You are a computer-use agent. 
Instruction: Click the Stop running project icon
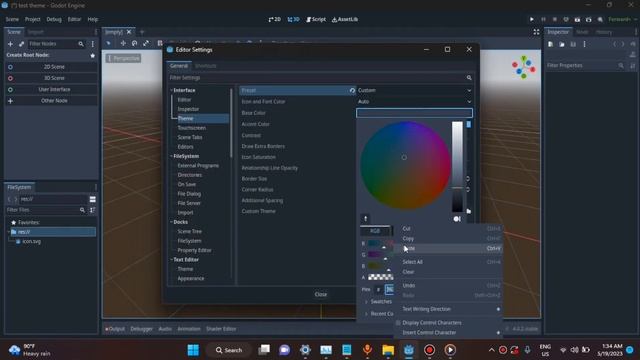554,19
